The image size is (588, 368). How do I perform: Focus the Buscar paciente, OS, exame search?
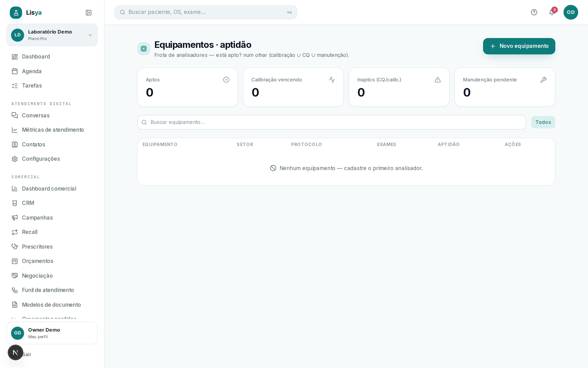[206, 12]
